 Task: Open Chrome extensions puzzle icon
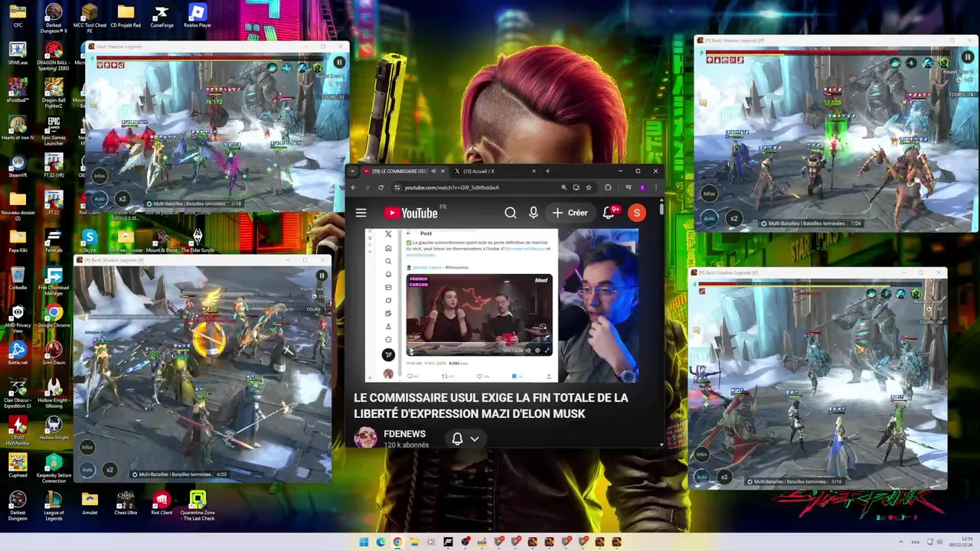click(608, 187)
